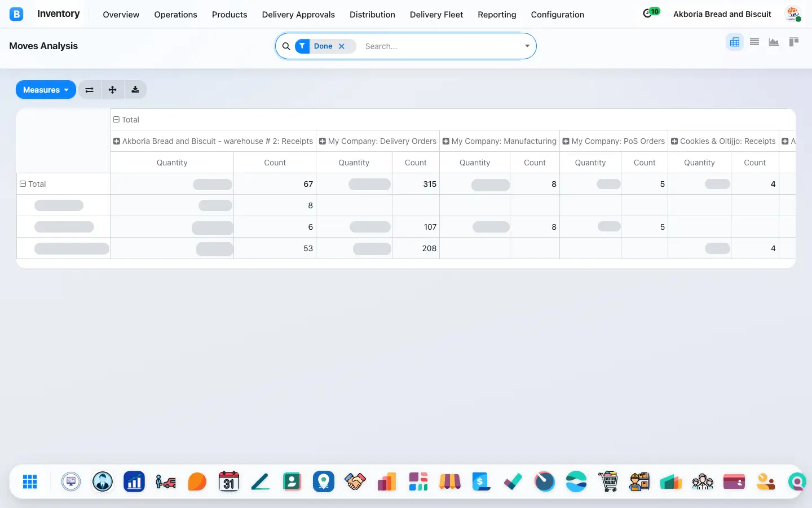Open the shopping cart app in dock
This screenshot has width=812, height=508.
click(608, 481)
